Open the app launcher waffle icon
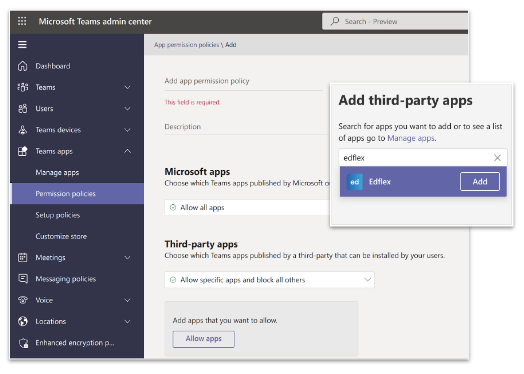Screen dimensions: 524x374 pyautogui.click(x=22, y=21)
